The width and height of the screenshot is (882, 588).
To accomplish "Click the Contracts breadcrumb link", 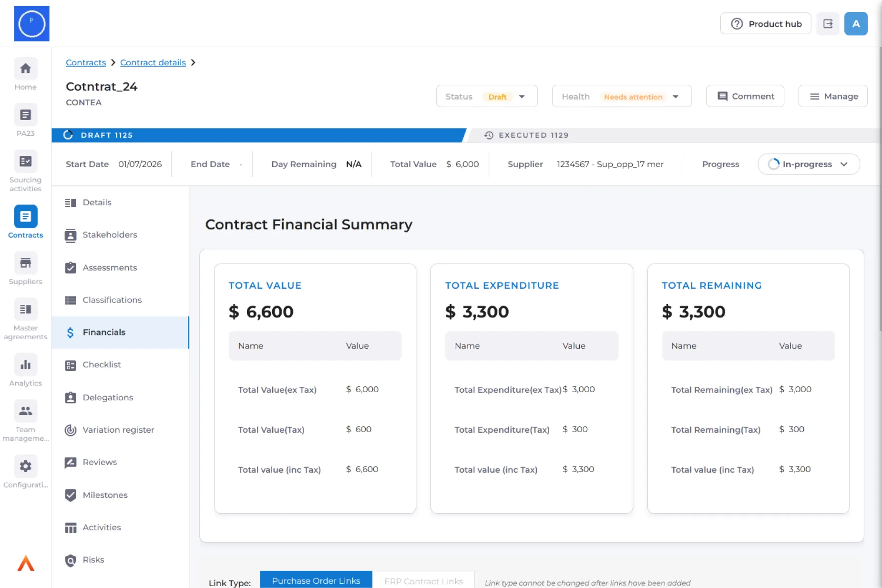I will click(86, 62).
